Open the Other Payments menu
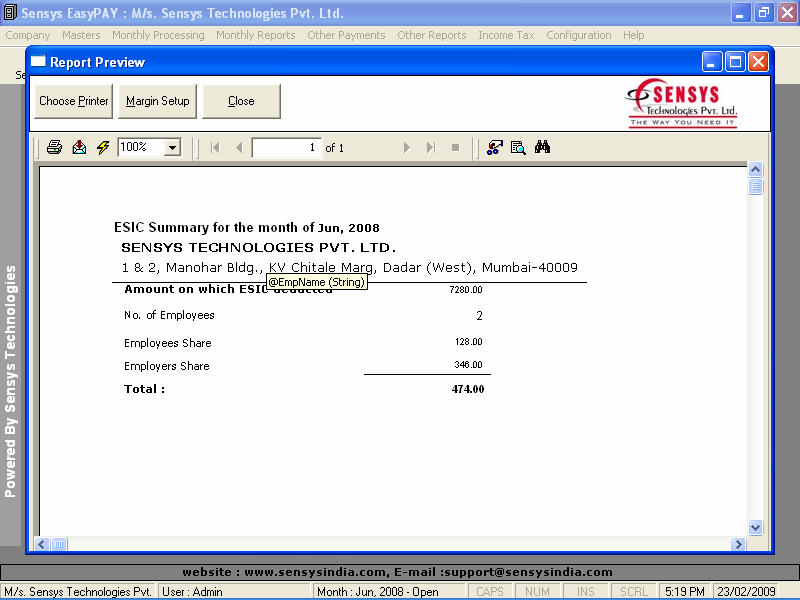The image size is (800, 600). [346, 35]
